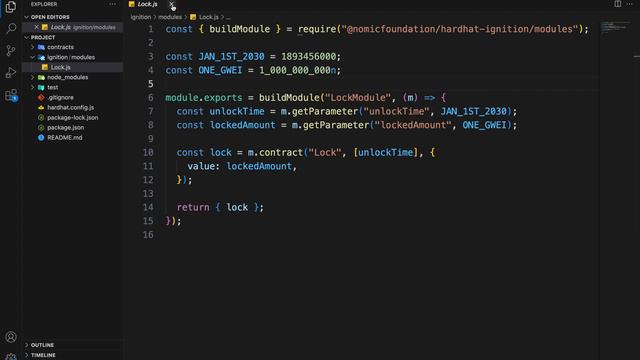Click ONE_GWEI constant on line 4
The height and width of the screenshot is (360, 640).
point(220,70)
